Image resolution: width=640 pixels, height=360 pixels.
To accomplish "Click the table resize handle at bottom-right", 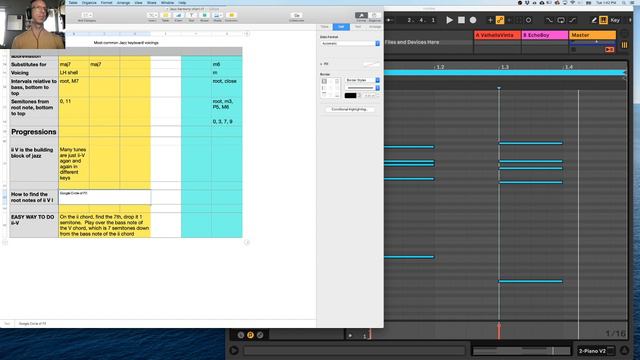I will click(247, 242).
